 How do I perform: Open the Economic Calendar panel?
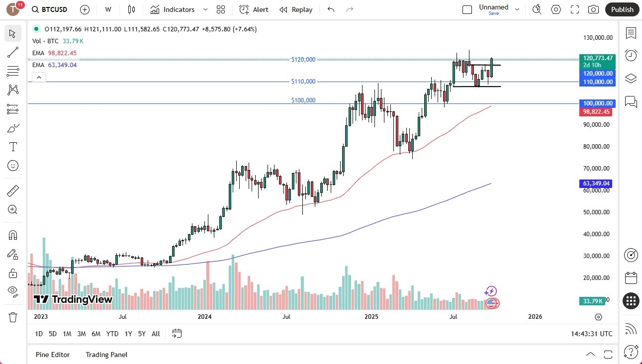point(631,278)
